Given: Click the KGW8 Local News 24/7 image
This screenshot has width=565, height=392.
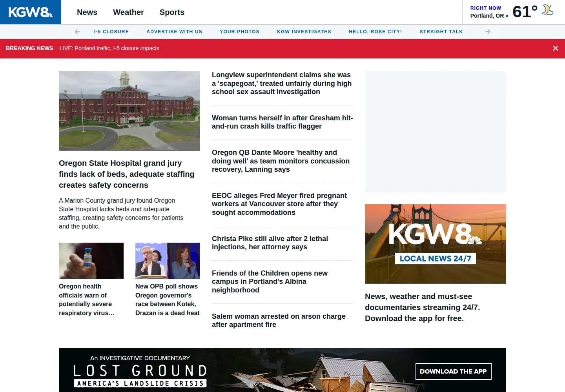Looking at the screenshot, I should coord(436,244).
